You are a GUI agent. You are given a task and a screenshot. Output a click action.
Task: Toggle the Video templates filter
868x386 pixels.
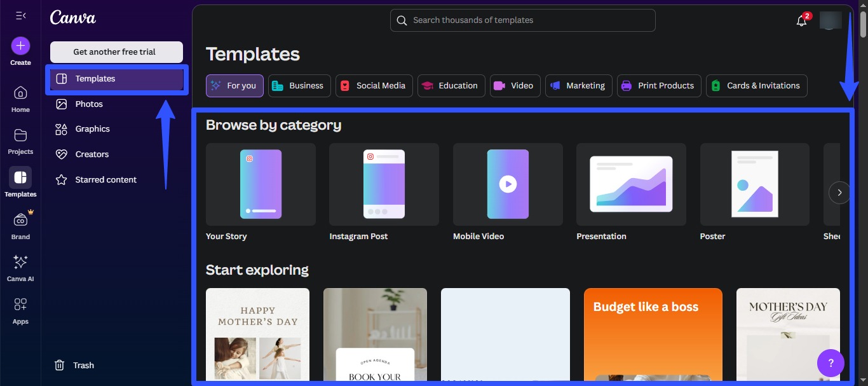click(x=515, y=85)
